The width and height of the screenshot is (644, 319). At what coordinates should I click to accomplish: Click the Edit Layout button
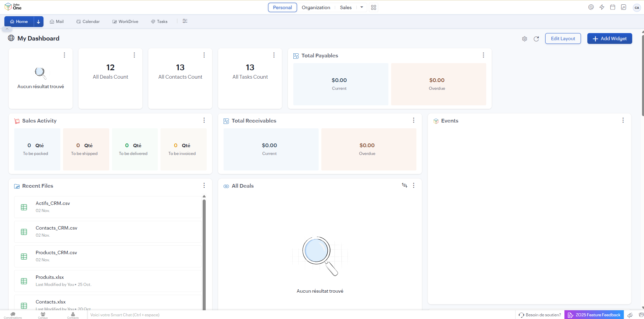tap(563, 38)
